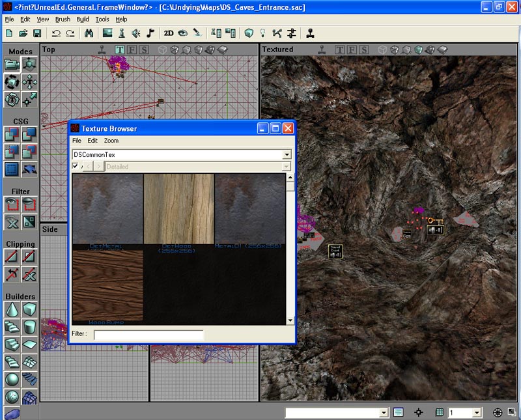Image resolution: width=521 pixels, height=420 pixels.
Task: Save the map with the floppy disk icon
Action: click(x=37, y=33)
